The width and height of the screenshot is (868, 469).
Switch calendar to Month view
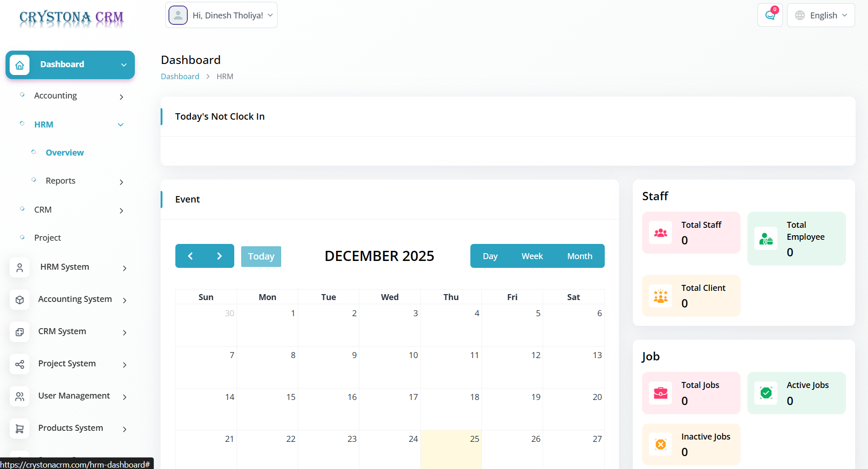coord(579,256)
